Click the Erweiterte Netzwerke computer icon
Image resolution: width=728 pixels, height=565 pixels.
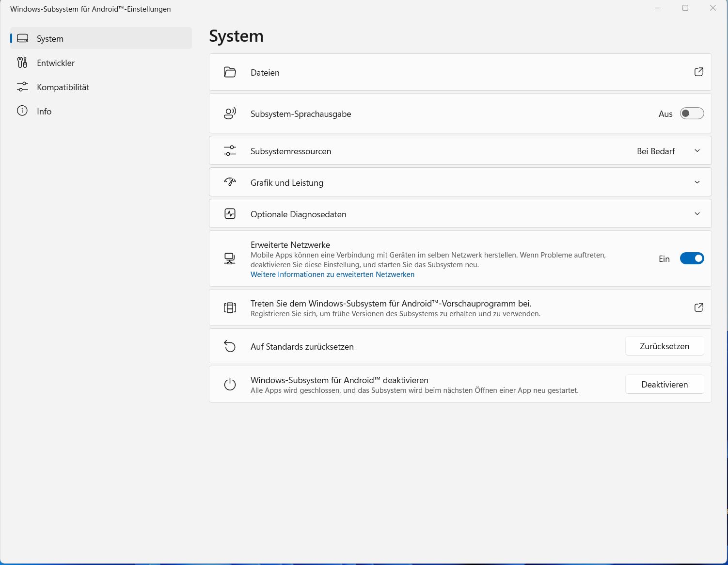[x=230, y=259]
